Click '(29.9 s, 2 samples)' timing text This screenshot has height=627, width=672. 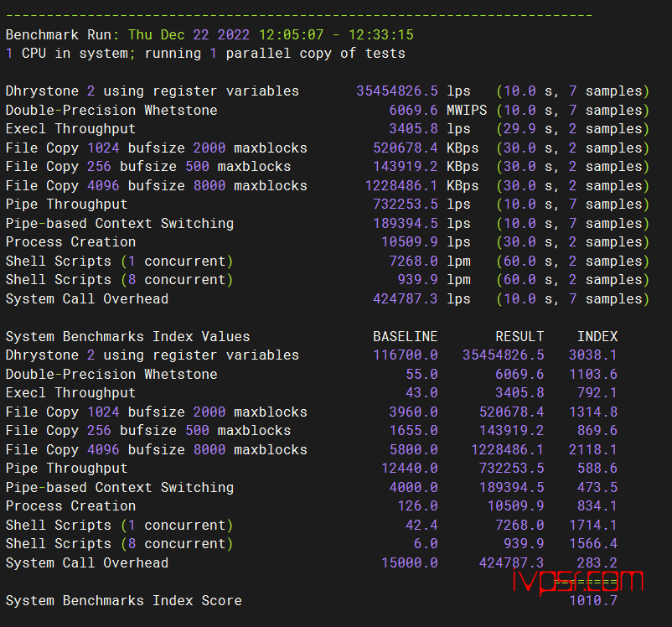(573, 128)
